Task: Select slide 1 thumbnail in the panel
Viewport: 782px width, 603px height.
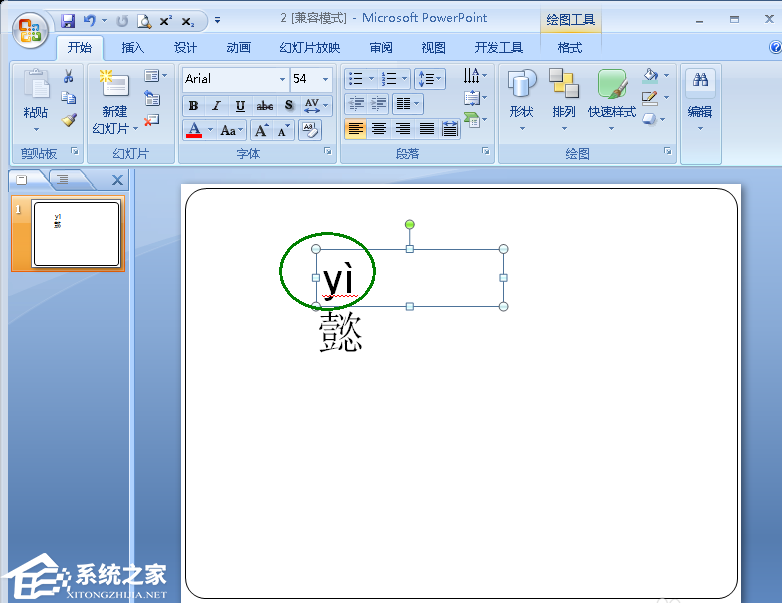Action: point(76,233)
